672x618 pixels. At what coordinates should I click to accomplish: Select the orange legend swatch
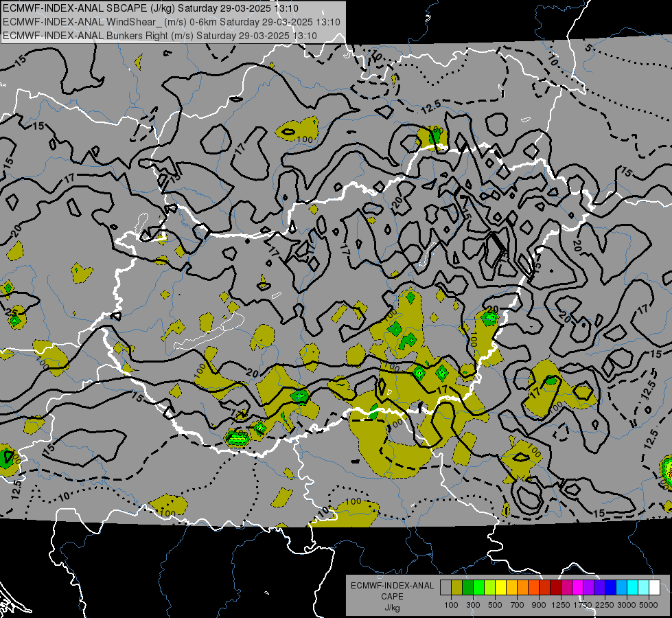tap(522, 587)
